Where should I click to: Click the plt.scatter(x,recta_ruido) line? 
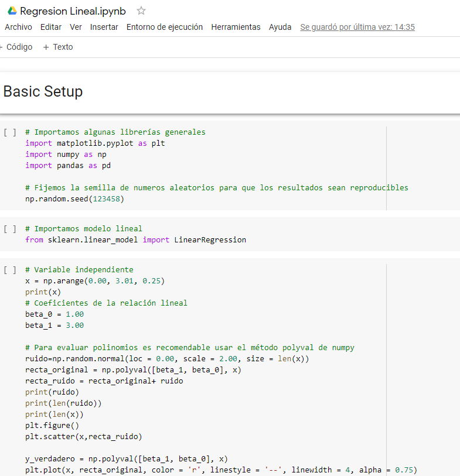click(x=84, y=437)
